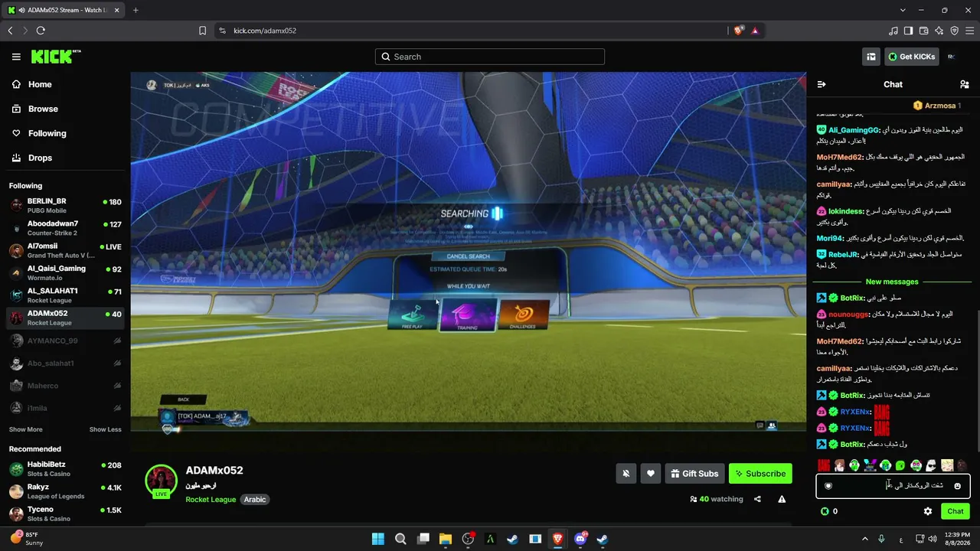This screenshot has width=980, height=551.
Task: Bookmark this page with the bookmark icon
Action: tap(202, 31)
